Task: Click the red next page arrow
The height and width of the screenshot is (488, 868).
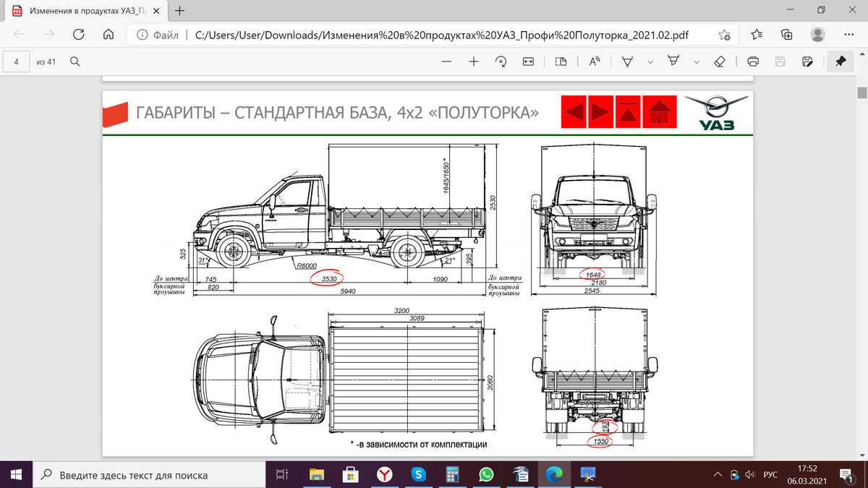Action: coord(600,112)
